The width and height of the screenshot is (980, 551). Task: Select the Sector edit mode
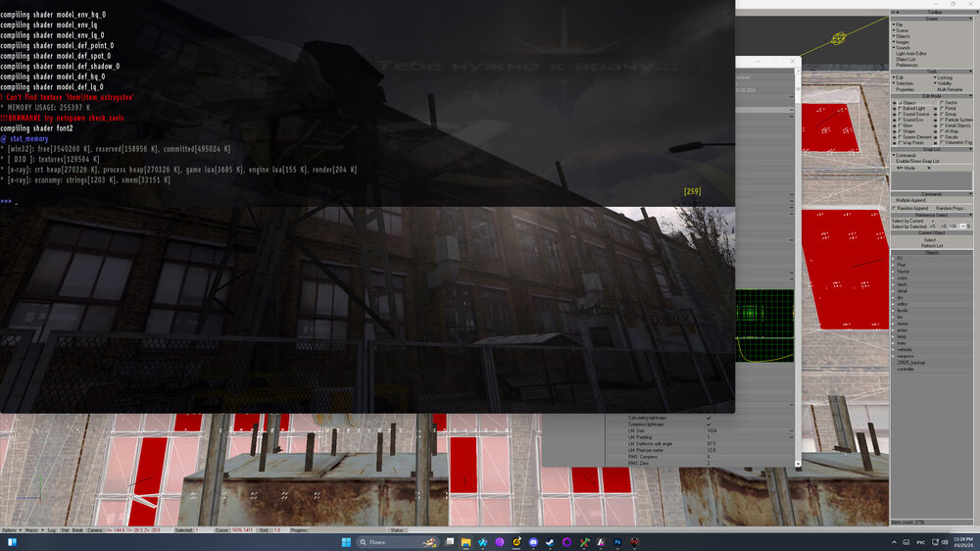pyautogui.click(x=950, y=103)
